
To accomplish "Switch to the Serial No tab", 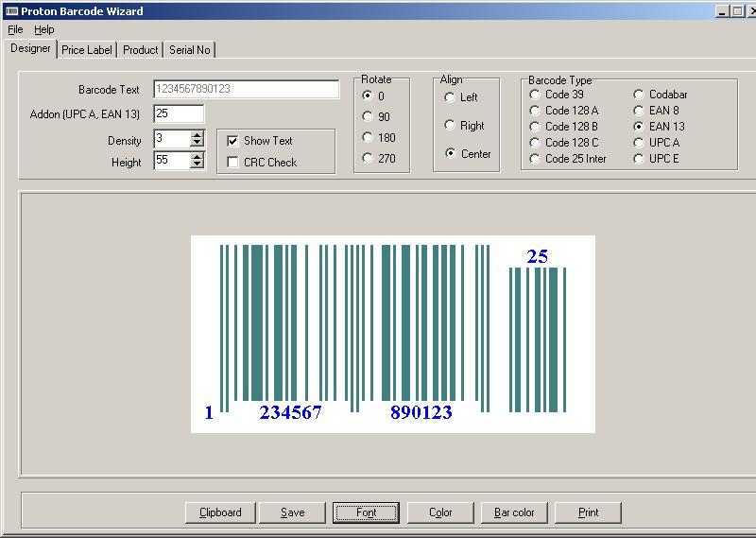I will coord(189,50).
